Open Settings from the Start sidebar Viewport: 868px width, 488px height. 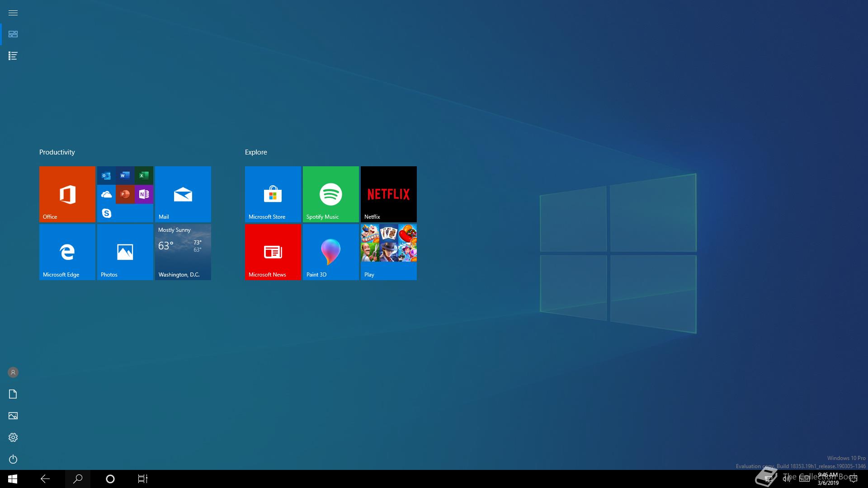tap(13, 437)
